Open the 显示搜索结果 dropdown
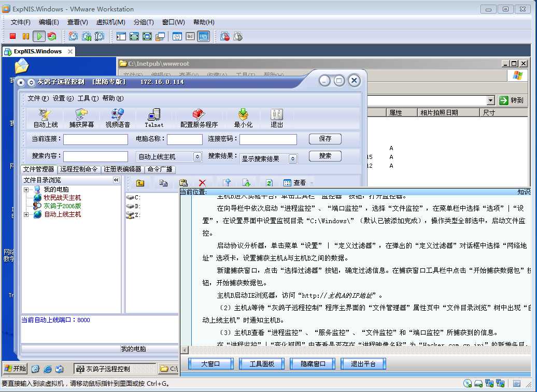Screen dimensions: 537x392 [x=293, y=158]
